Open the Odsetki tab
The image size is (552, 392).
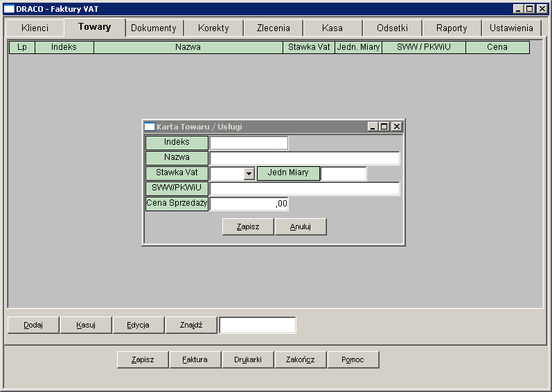(392, 28)
